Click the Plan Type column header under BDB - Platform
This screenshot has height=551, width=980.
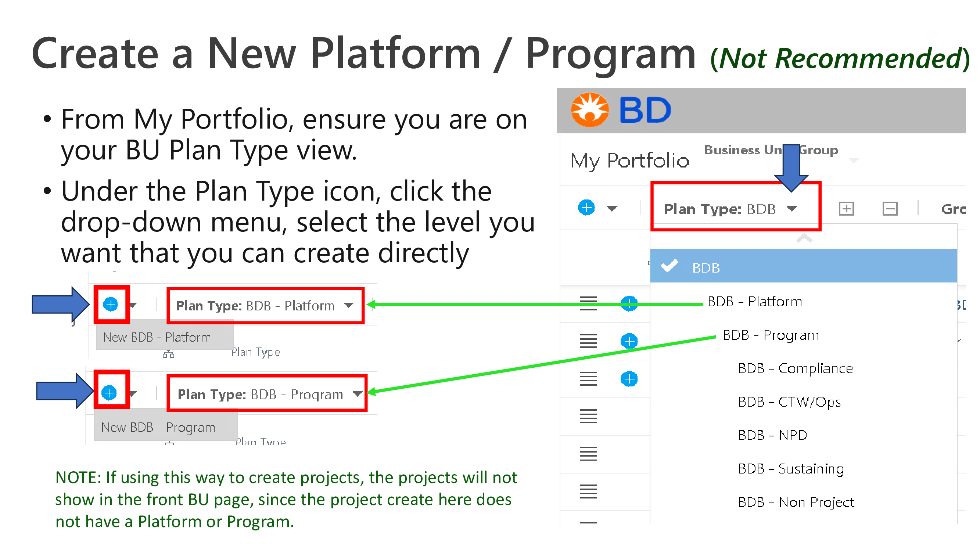click(256, 353)
